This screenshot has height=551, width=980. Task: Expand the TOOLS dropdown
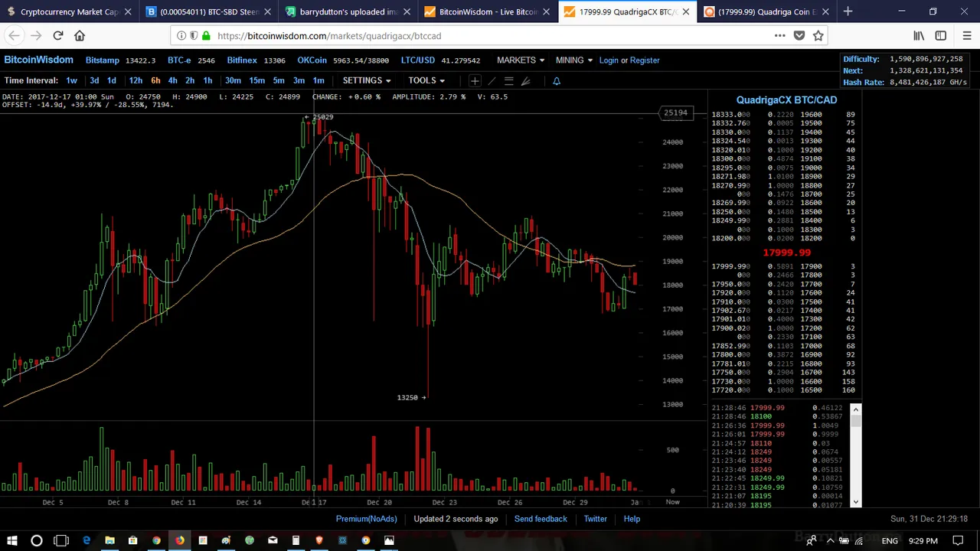tap(426, 80)
